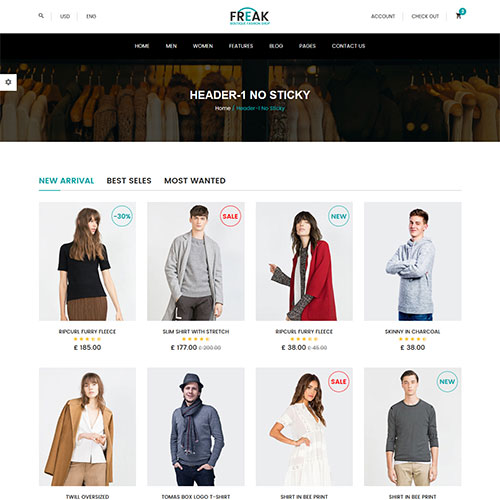Open the Women menu item
Image resolution: width=500 pixels, height=500 pixels.
203,46
